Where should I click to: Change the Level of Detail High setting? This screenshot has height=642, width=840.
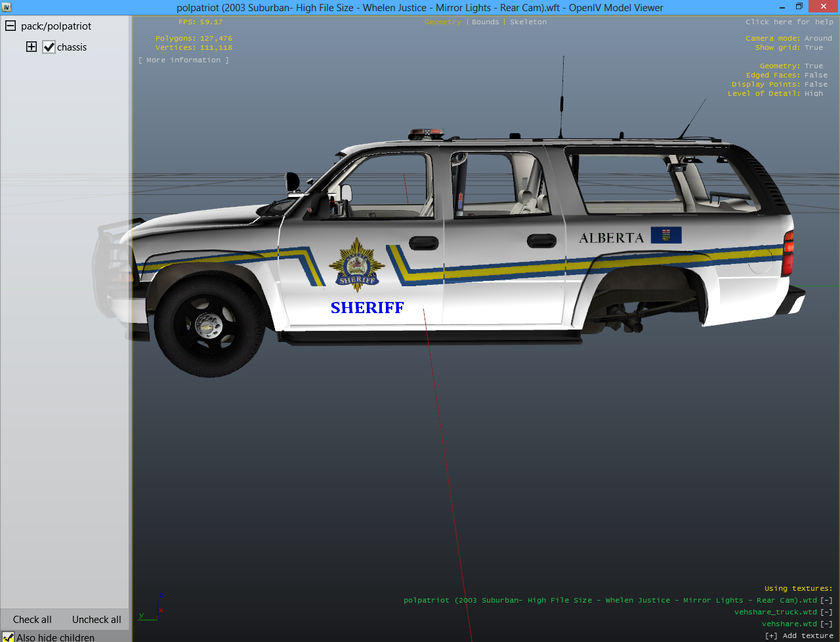pos(813,94)
